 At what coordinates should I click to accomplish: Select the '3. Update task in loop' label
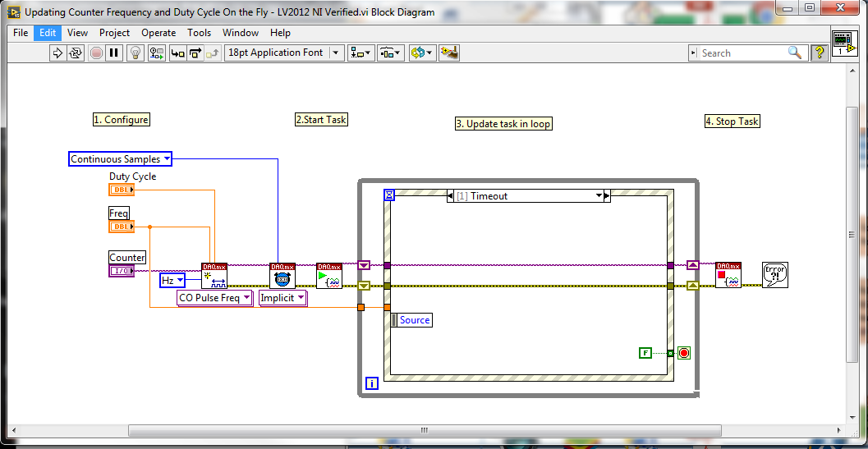[x=503, y=124]
